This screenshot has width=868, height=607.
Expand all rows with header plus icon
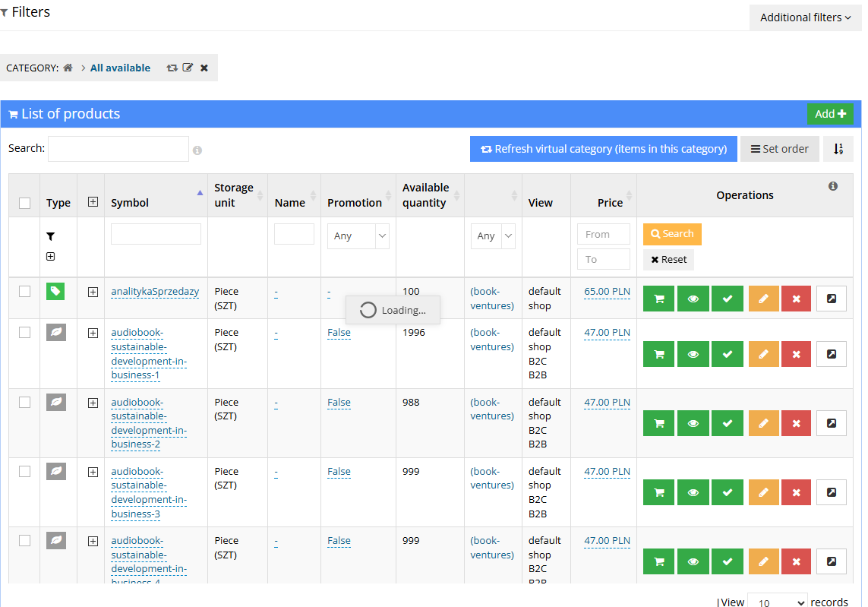(93, 202)
